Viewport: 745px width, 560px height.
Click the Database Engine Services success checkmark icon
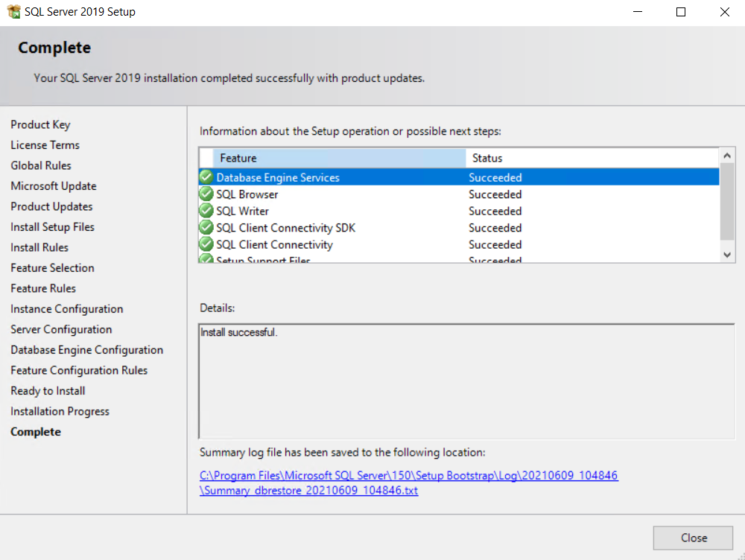point(206,178)
